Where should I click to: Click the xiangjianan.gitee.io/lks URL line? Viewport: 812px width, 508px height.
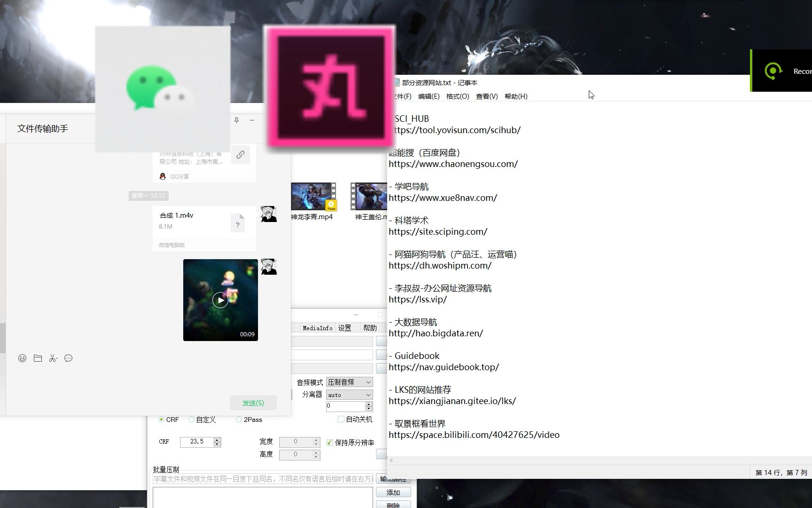tap(453, 401)
